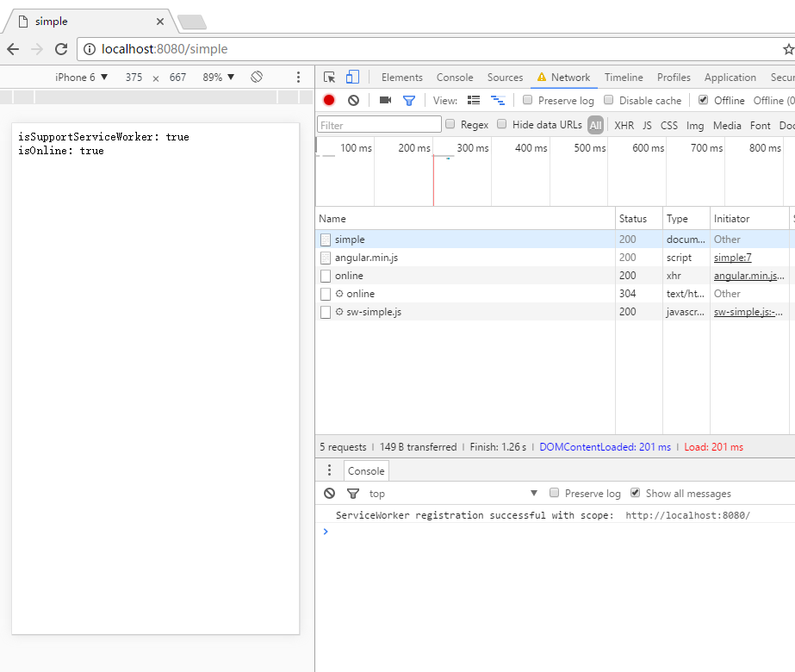The height and width of the screenshot is (672, 795).
Task: Click the browser forward arrow
Action: pos(37,49)
